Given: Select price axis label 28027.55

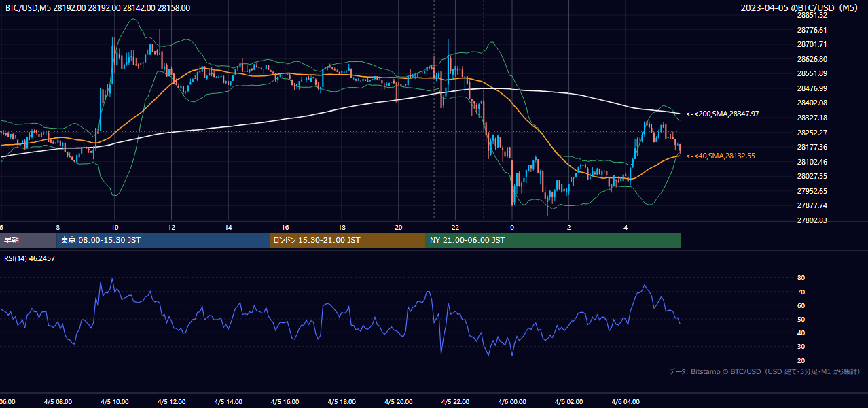Looking at the screenshot, I should [x=812, y=176].
